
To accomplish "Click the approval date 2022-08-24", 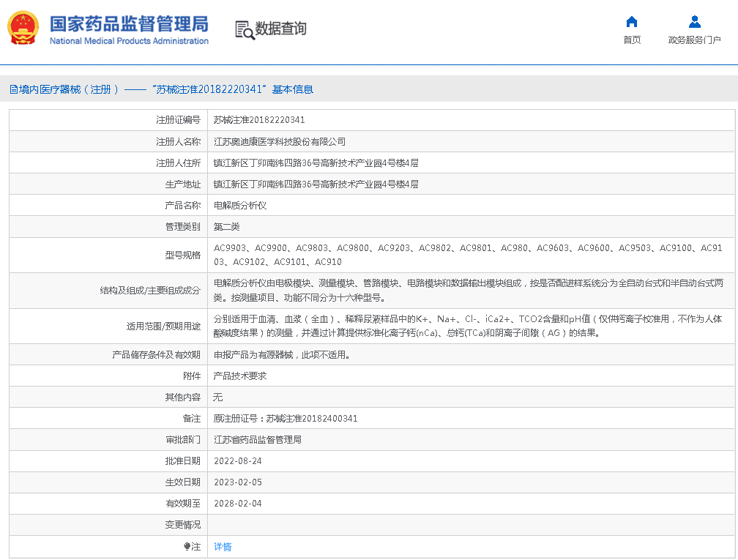I will [238, 461].
